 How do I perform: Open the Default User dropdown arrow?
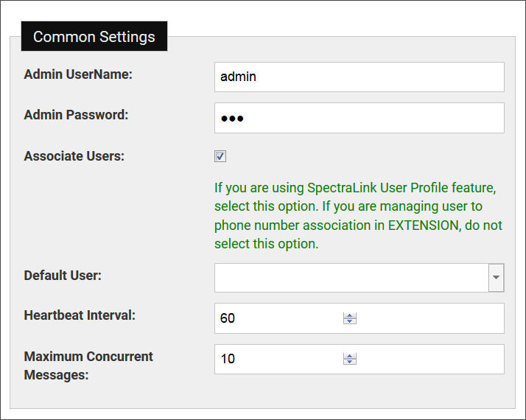coord(497,278)
